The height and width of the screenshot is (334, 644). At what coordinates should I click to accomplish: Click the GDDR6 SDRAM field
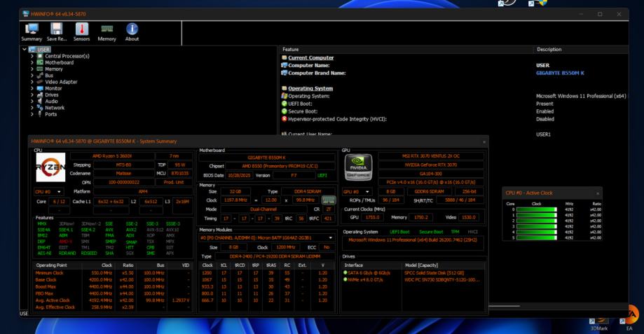point(429,192)
